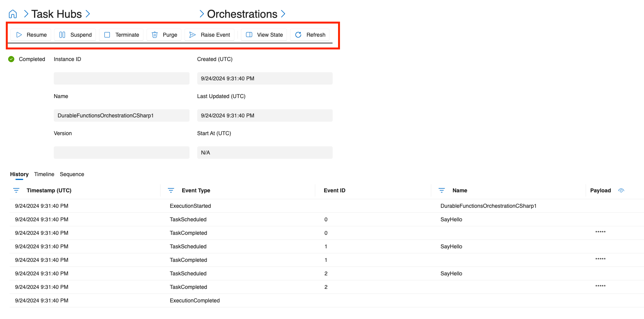This screenshot has width=644, height=319.
Task: Switch to the Timeline tab
Action: (44, 174)
